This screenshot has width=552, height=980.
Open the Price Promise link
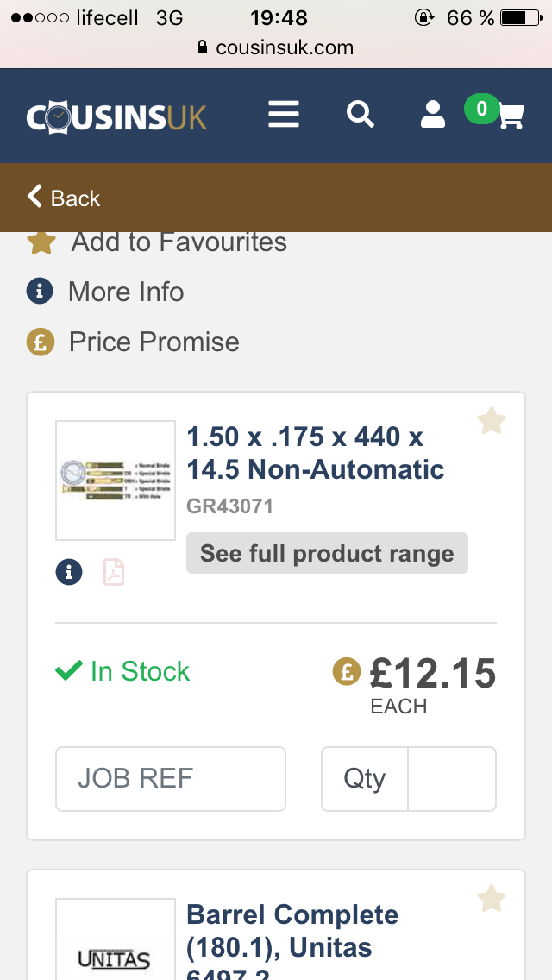[x=154, y=342]
